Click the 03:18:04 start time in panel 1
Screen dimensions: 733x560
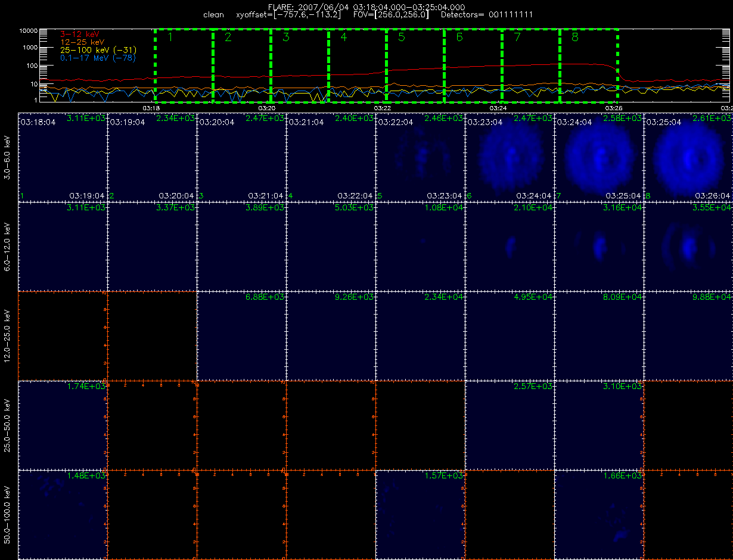tap(38, 122)
